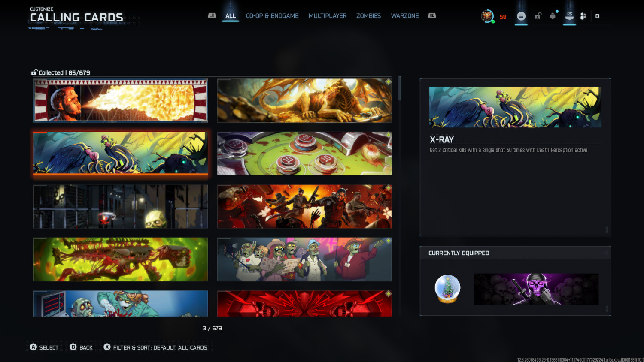644x362 pixels.
Task: Click the A Select button icon
Action: click(x=33, y=347)
